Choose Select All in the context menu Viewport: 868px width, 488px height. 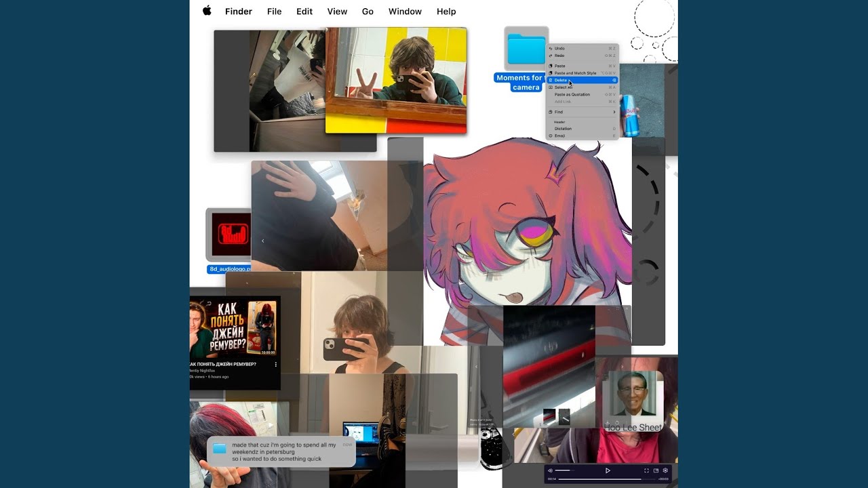[583, 87]
